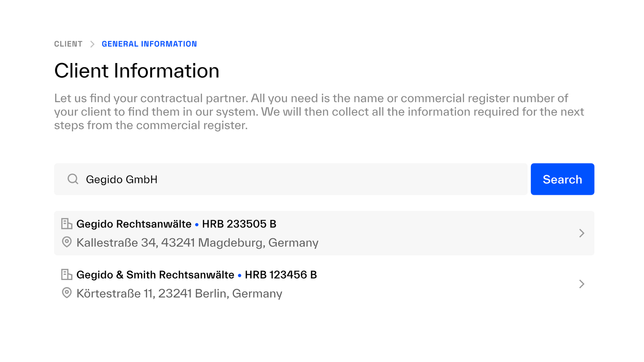This screenshot has width=644, height=362.
Task: Click the HRB 123456 B register number
Action: coord(281,275)
